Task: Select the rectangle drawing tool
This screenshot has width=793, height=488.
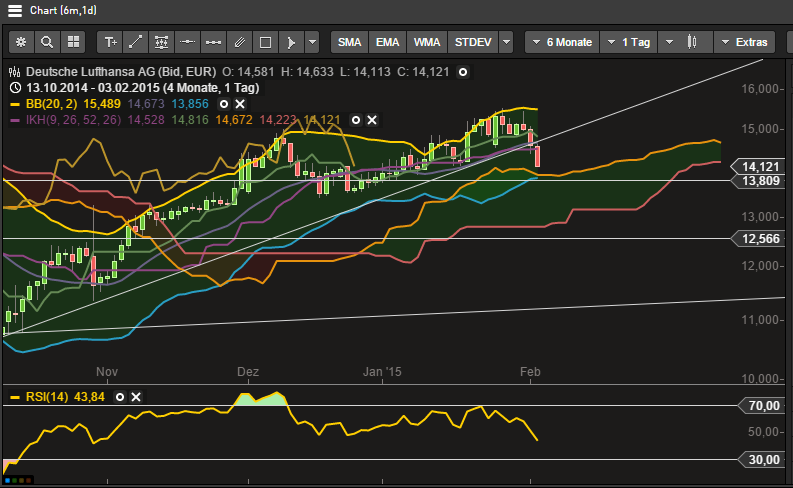Action: click(x=266, y=42)
